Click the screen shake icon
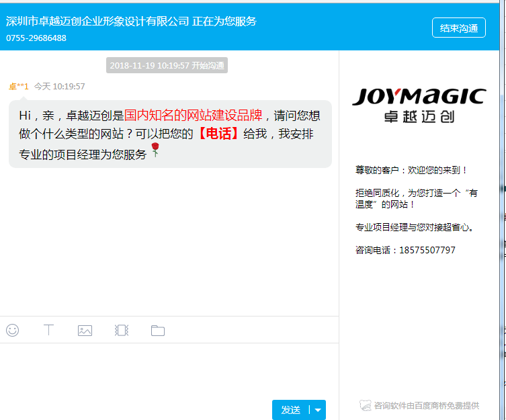506x420 pixels. pos(121,330)
